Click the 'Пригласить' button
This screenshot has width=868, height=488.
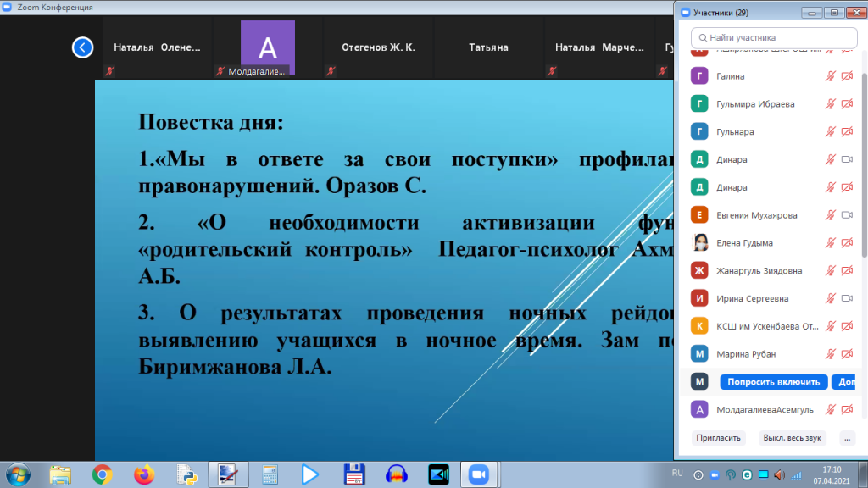pos(717,438)
